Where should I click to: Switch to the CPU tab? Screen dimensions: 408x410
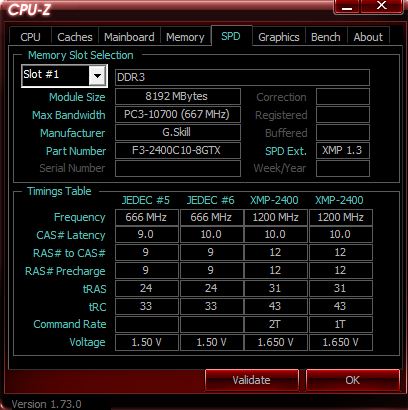click(30, 37)
